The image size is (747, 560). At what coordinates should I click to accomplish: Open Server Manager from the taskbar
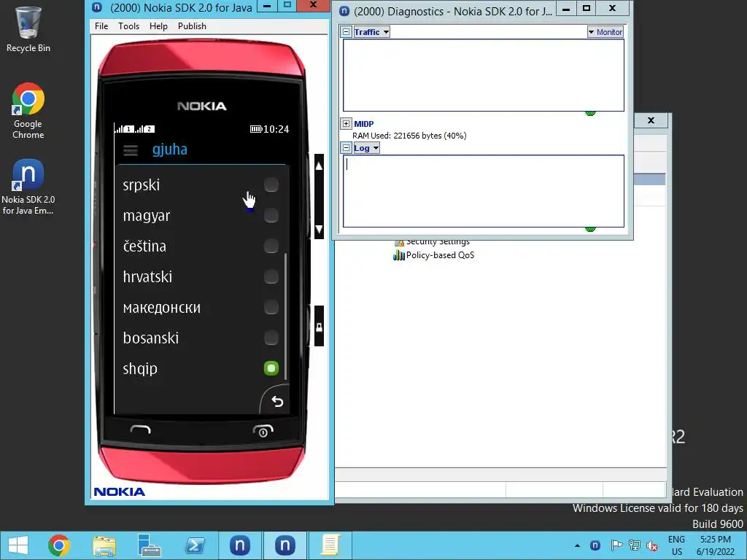click(x=149, y=545)
